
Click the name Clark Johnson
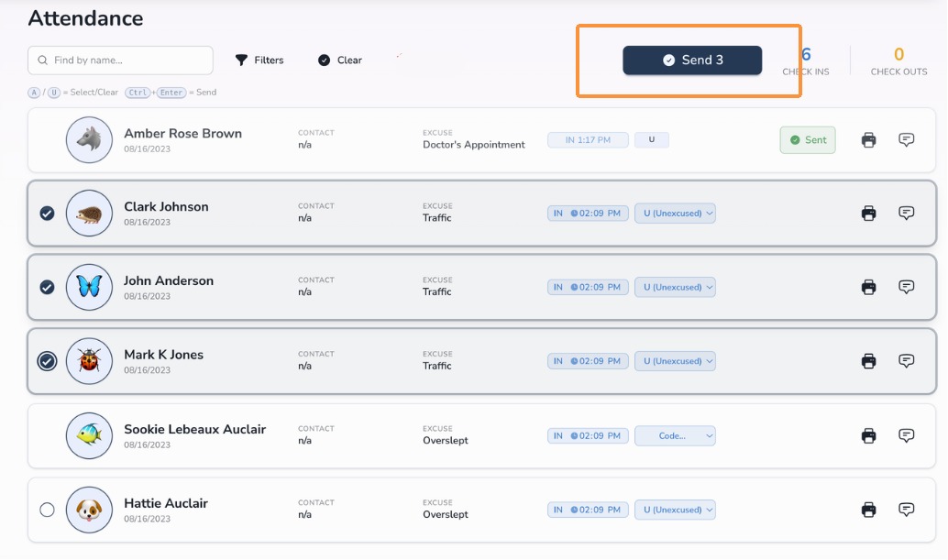pos(166,206)
